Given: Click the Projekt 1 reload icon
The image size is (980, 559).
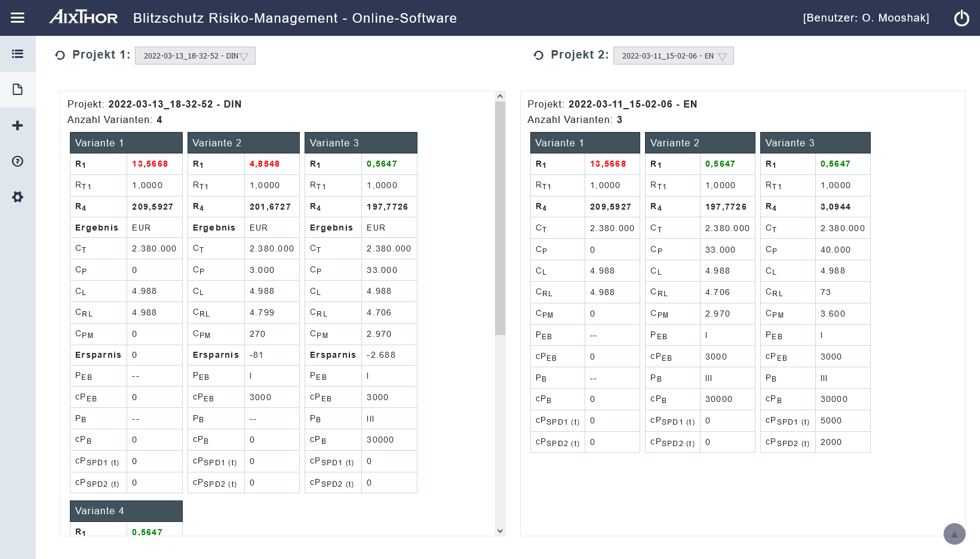Looking at the screenshot, I should tap(60, 56).
